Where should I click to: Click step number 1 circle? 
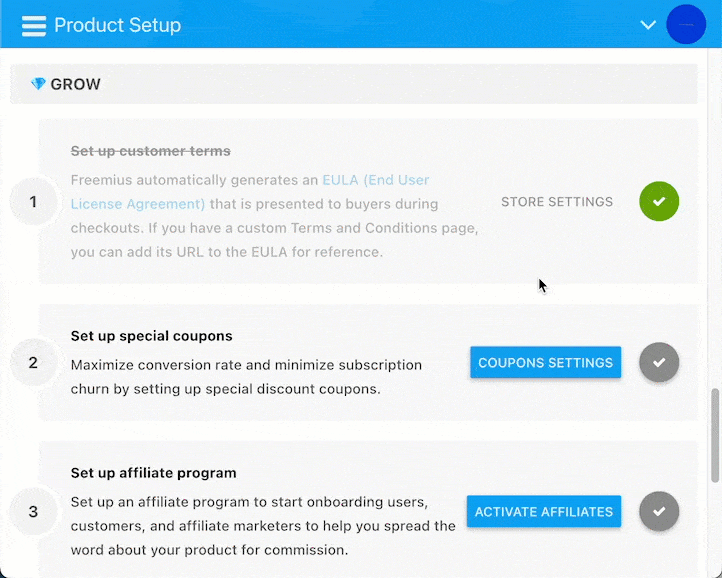coord(33,202)
